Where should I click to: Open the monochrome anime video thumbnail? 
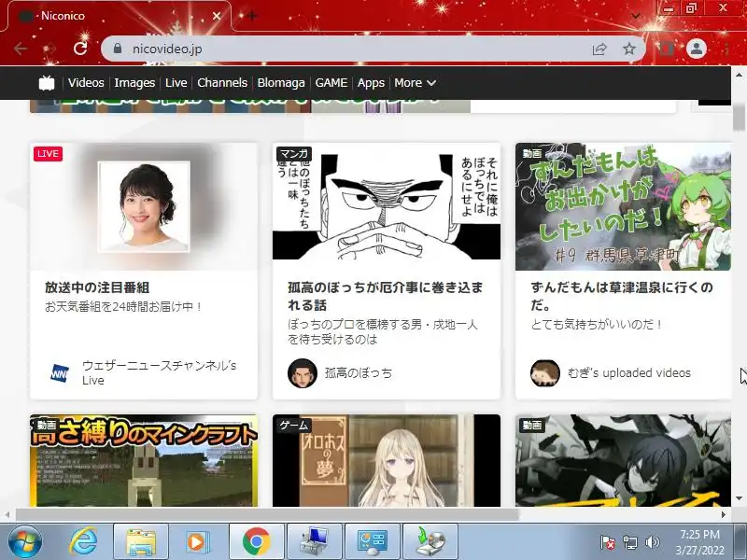pos(623,460)
